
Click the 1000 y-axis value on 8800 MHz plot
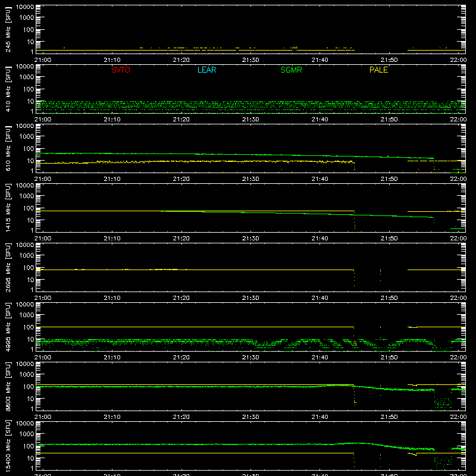[27, 375]
